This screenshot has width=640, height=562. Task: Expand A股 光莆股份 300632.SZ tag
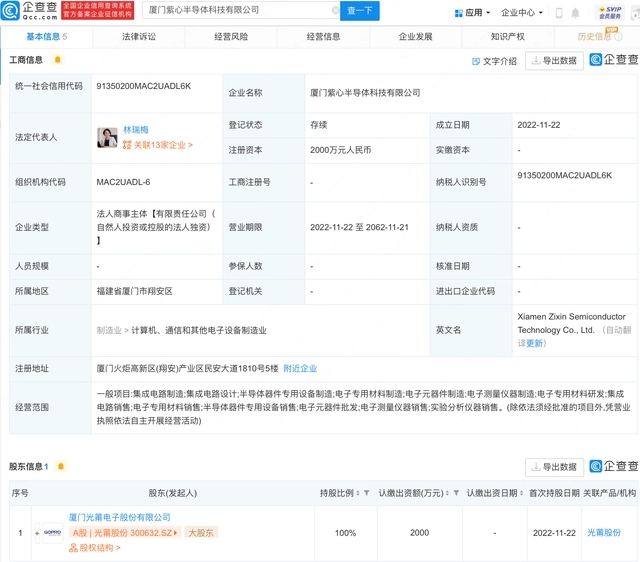click(x=124, y=533)
